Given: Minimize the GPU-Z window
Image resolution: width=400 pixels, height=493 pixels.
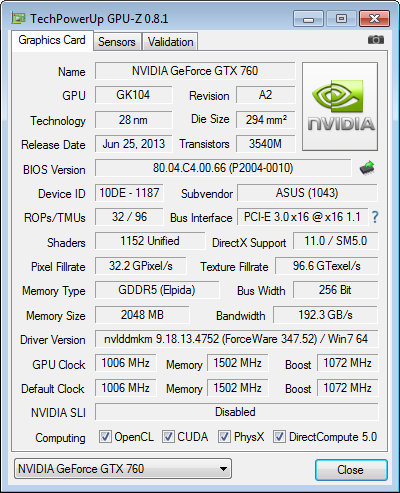Looking at the screenshot, I should point(308,19).
